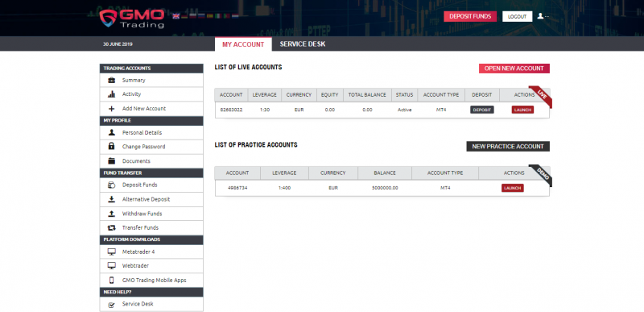Launch live account 82683022
The width and height of the screenshot is (644, 312).
[x=522, y=110]
